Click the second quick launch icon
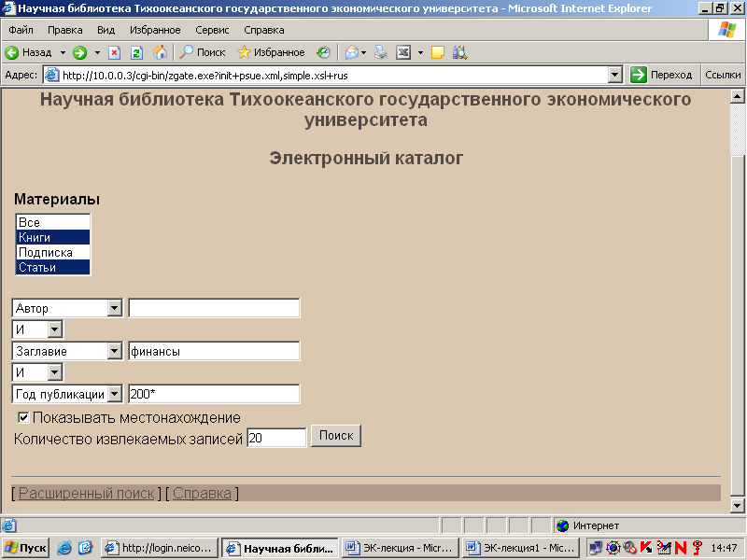Viewport: 747px width, 560px height. pos(86,548)
